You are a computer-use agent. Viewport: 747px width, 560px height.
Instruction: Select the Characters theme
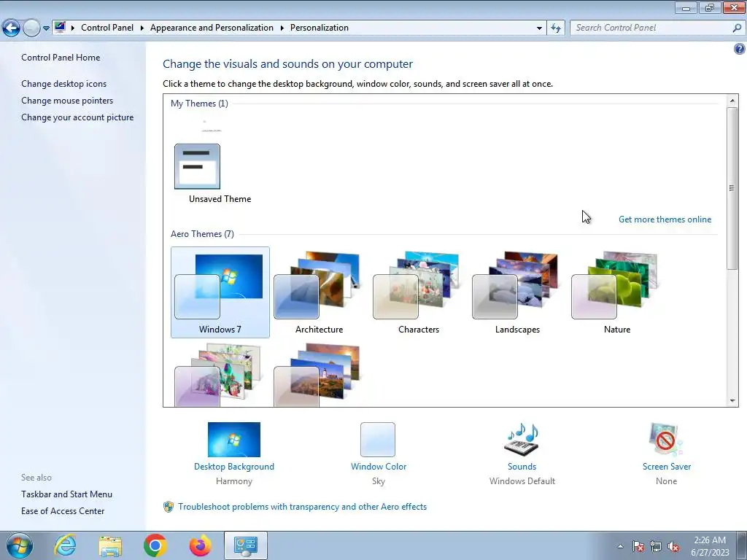click(418, 292)
